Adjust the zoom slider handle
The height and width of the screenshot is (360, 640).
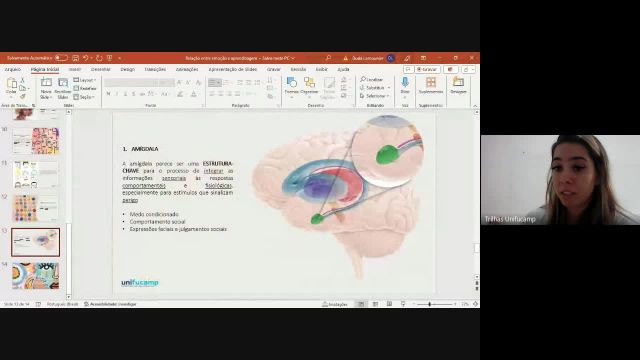point(429,304)
